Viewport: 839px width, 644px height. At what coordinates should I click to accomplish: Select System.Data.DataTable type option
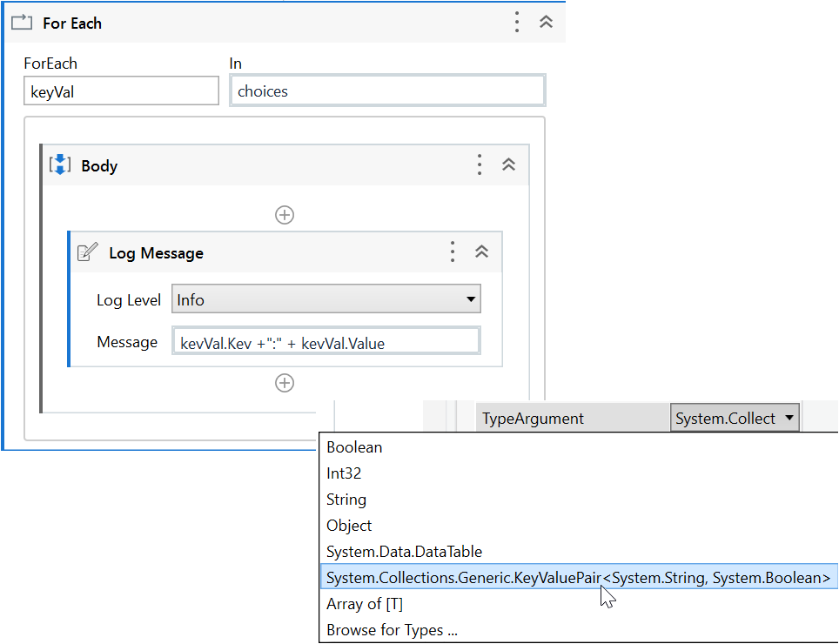click(x=404, y=552)
